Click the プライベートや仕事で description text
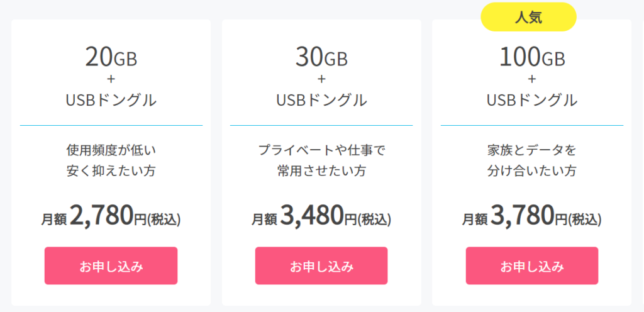The height and width of the screenshot is (312, 644). click(321, 151)
